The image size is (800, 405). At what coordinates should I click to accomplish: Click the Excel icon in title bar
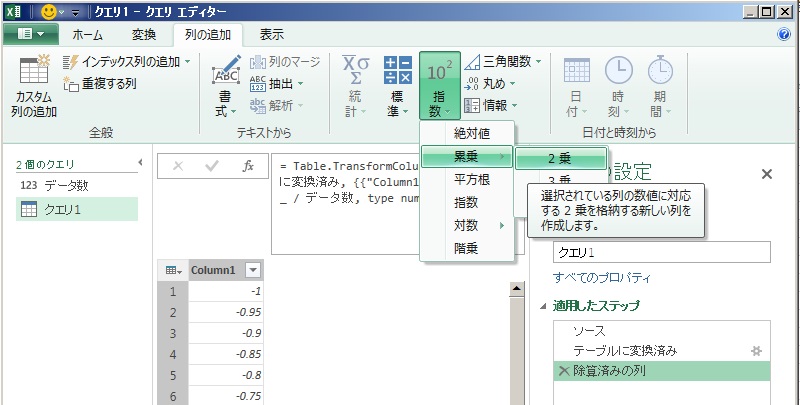[14, 12]
